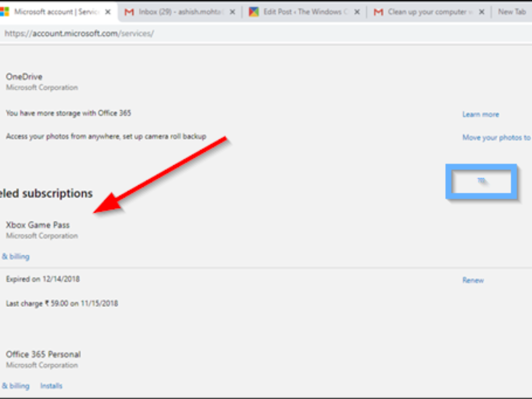Open billing link under Xbox Game Pass
This screenshot has width=532, height=399.
click(15, 256)
